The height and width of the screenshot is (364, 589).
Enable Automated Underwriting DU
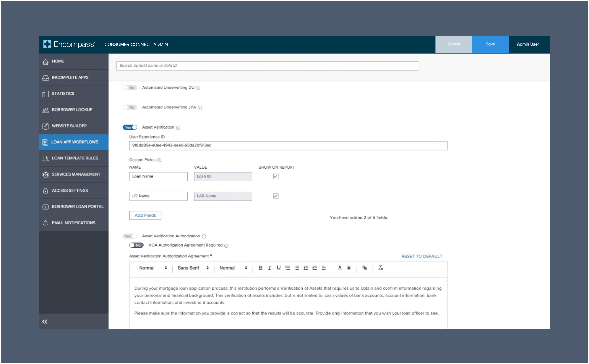tap(130, 87)
